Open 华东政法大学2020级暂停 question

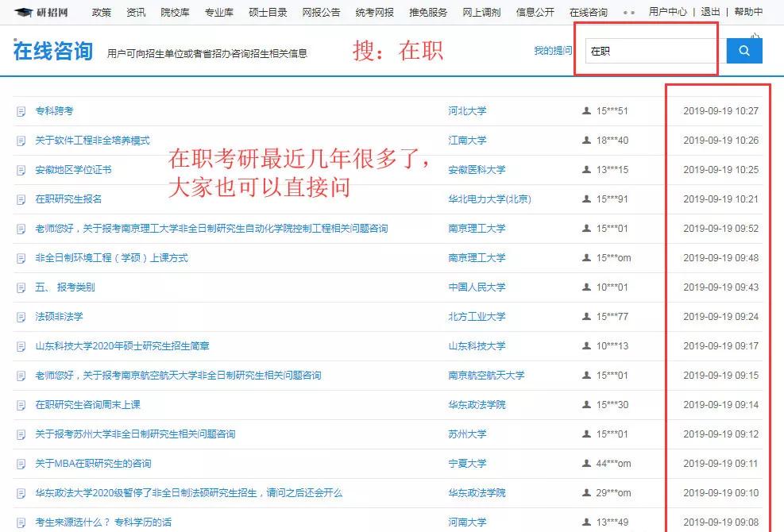click(188, 493)
